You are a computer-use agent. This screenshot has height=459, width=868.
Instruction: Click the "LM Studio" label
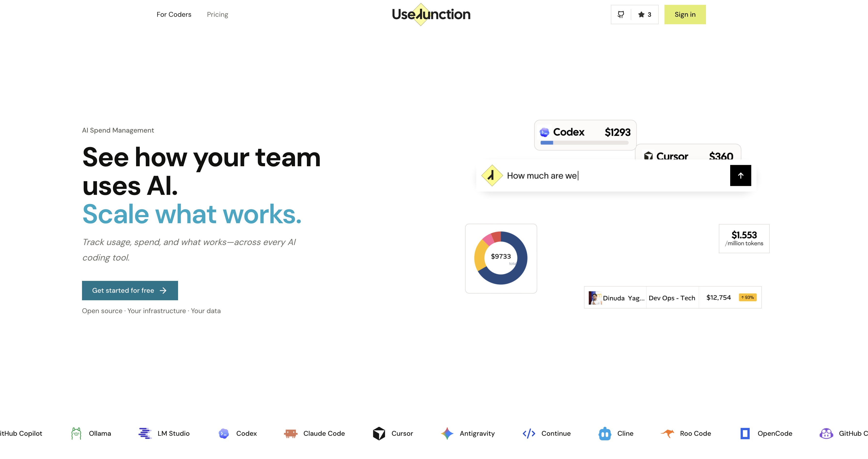[x=173, y=433]
